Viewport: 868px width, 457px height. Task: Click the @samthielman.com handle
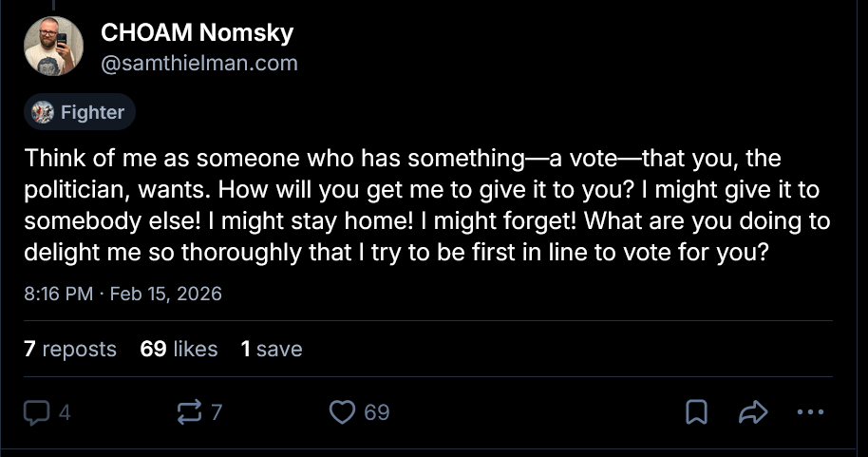point(198,64)
